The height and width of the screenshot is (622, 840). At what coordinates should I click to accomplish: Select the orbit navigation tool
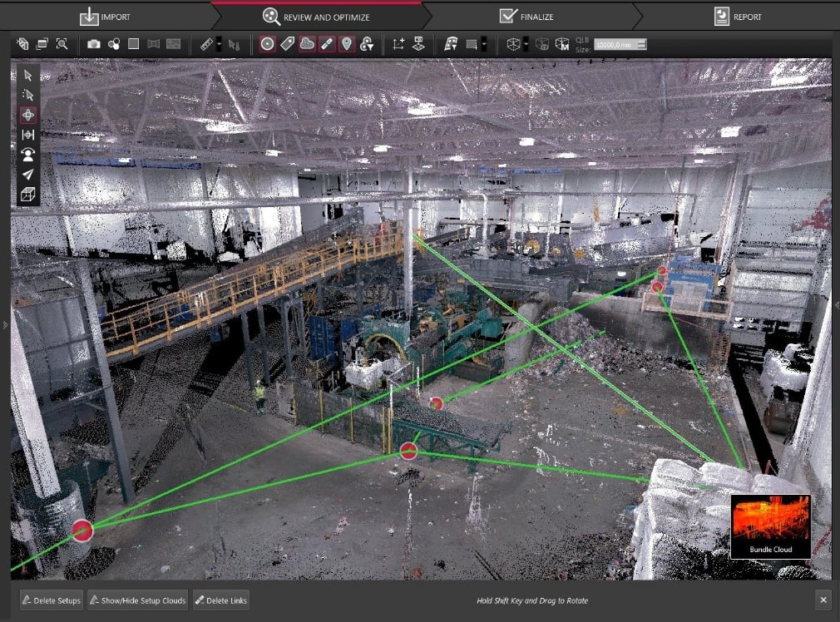tap(27, 115)
